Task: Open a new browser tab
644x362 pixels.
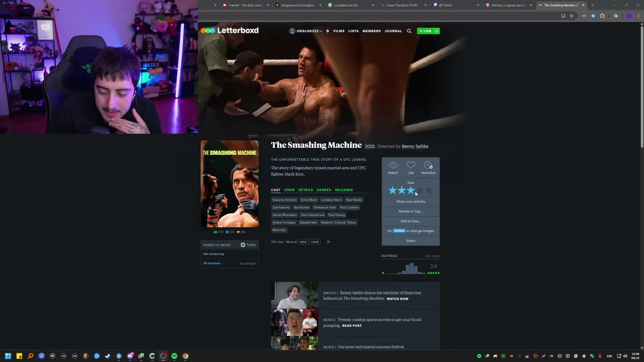Action: pyautogui.click(x=592, y=5)
